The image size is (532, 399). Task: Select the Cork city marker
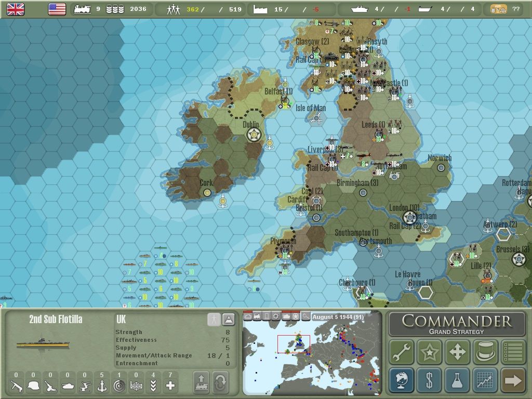(x=207, y=193)
